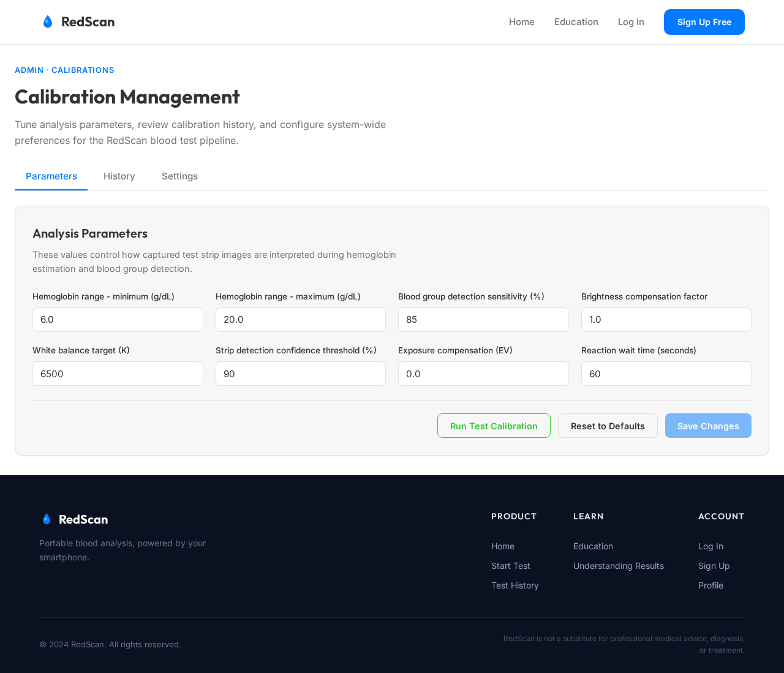The image size is (784, 673).
Task: Focus the Hemoglobin range maximum field
Action: point(301,320)
